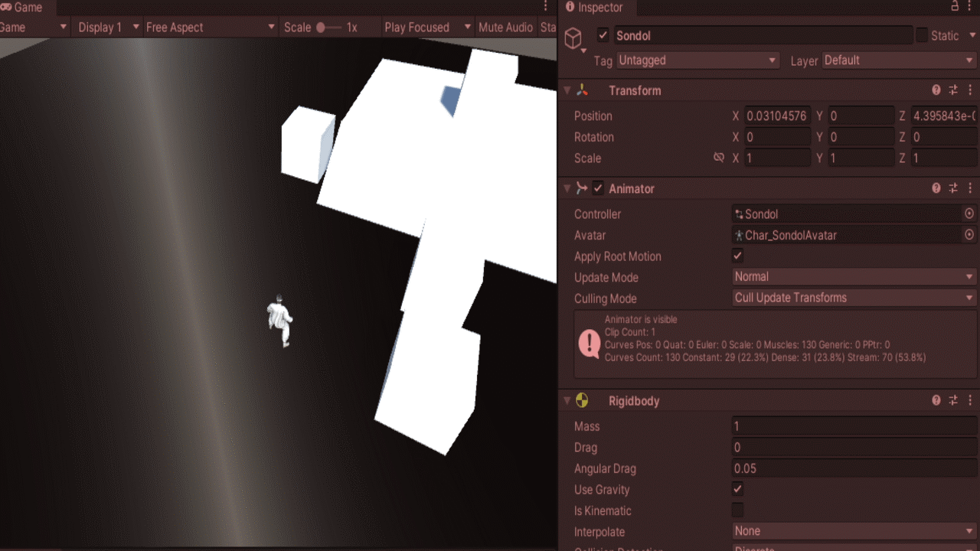Click the Mass value field
Image resolution: width=980 pixels, height=551 pixels.
point(854,426)
